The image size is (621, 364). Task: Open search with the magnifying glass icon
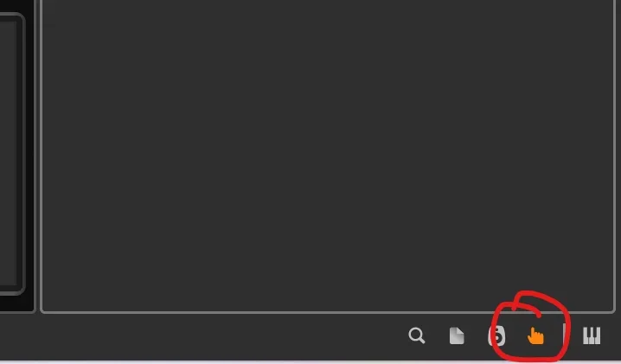pyautogui.click(x=417, y=335)
